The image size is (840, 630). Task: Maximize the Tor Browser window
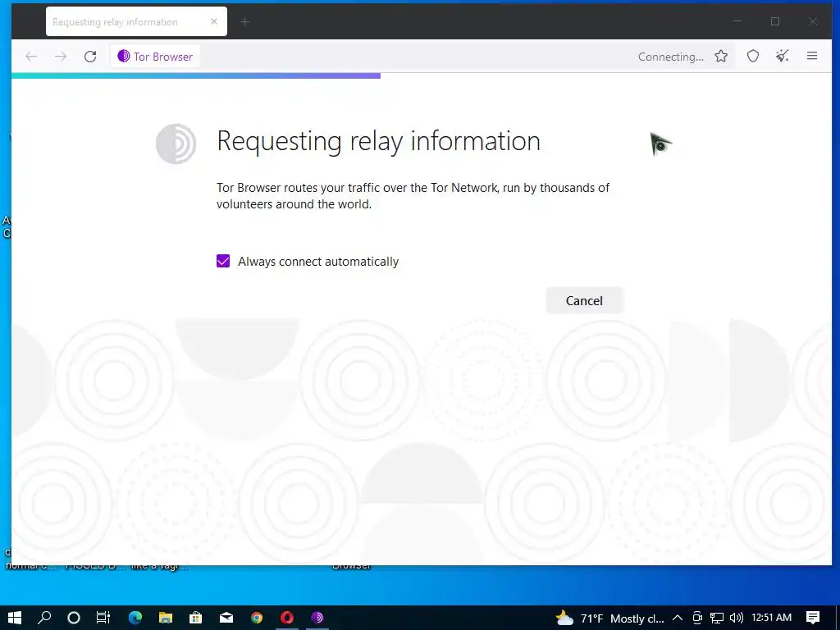click(x=775, y=21)
